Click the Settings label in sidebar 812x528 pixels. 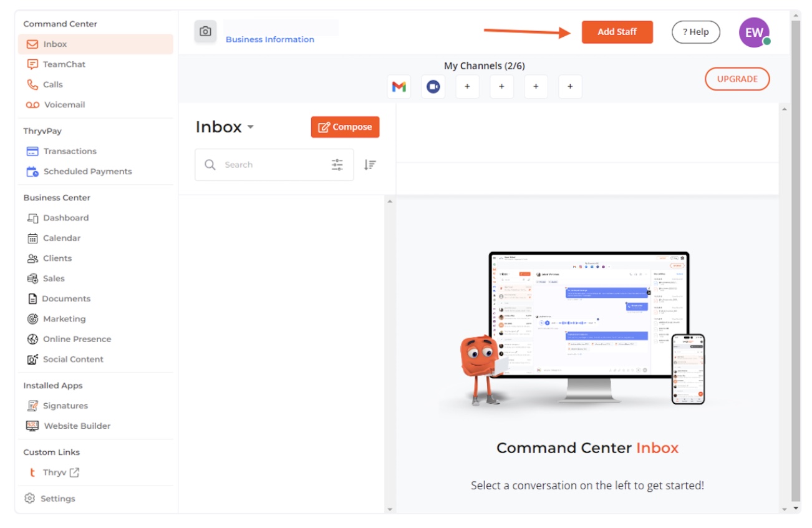click(x=58, y=499)
